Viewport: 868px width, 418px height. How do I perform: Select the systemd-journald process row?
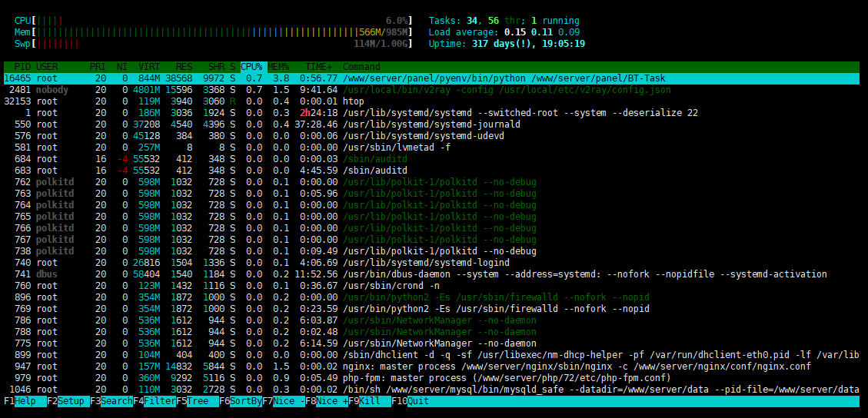coord(432,124)
